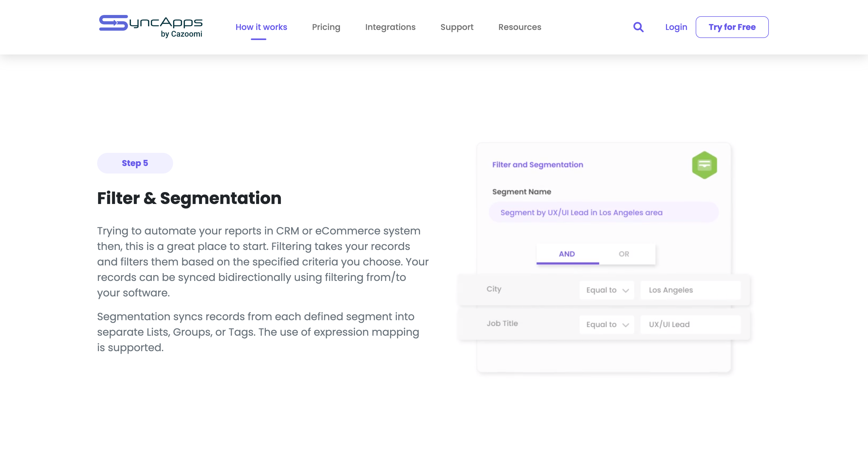868x472 pixels.
Task: Click chevron arrow in City row
Action: pyautogui.click(x=626, y=290)
